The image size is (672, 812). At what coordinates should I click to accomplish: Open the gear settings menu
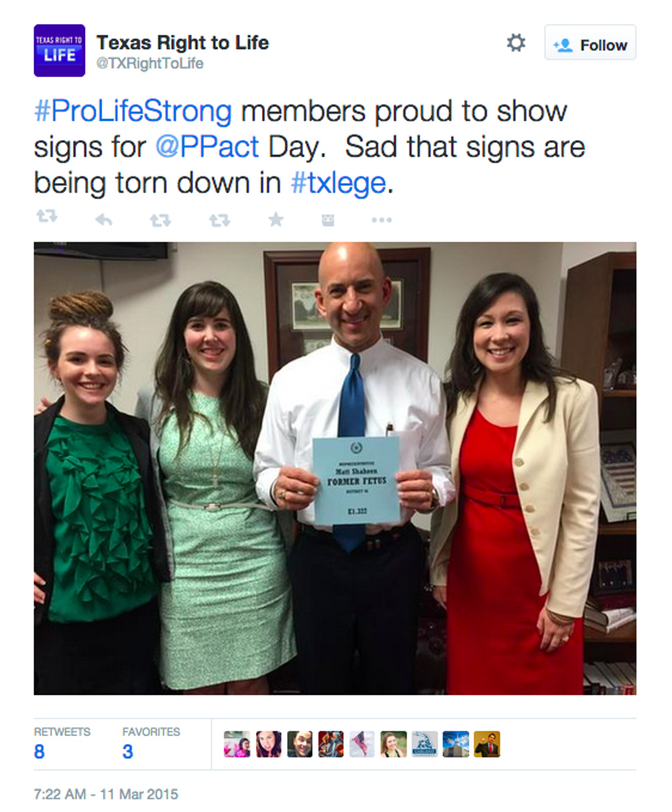pyautogui.click(x=516, y=43)
